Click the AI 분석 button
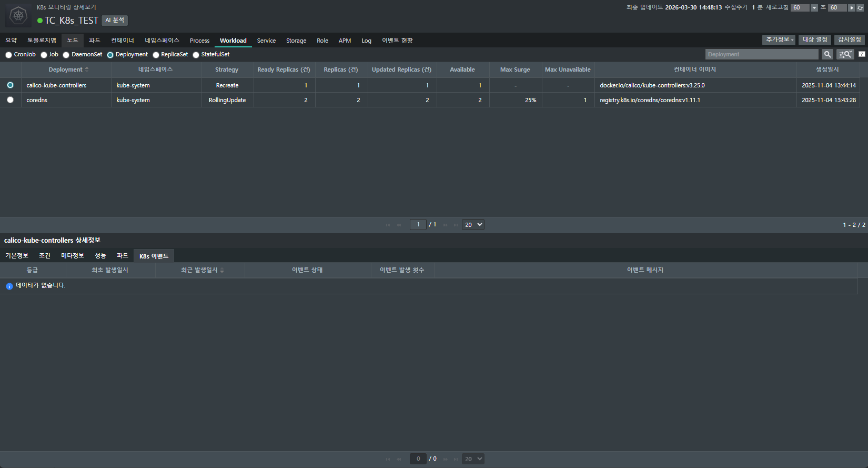Screen dimensions: 868x468 click(x=115, y=21)
